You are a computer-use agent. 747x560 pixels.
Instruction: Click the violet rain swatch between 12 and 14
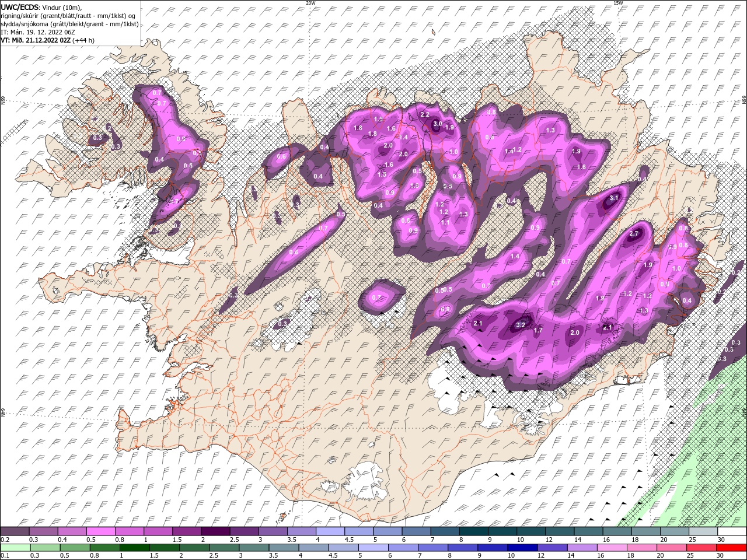[x=552, y=547]
